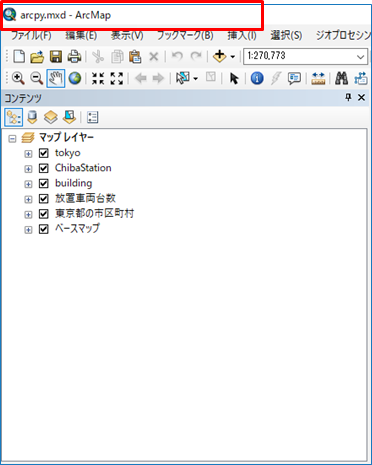Close the コンテンツ panel

[361, 97]
